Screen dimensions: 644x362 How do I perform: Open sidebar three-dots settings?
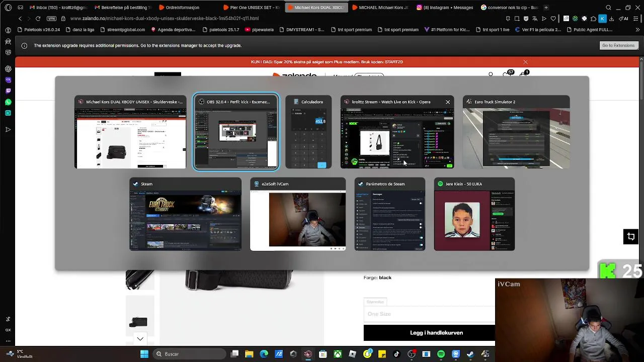coord(8,341)
